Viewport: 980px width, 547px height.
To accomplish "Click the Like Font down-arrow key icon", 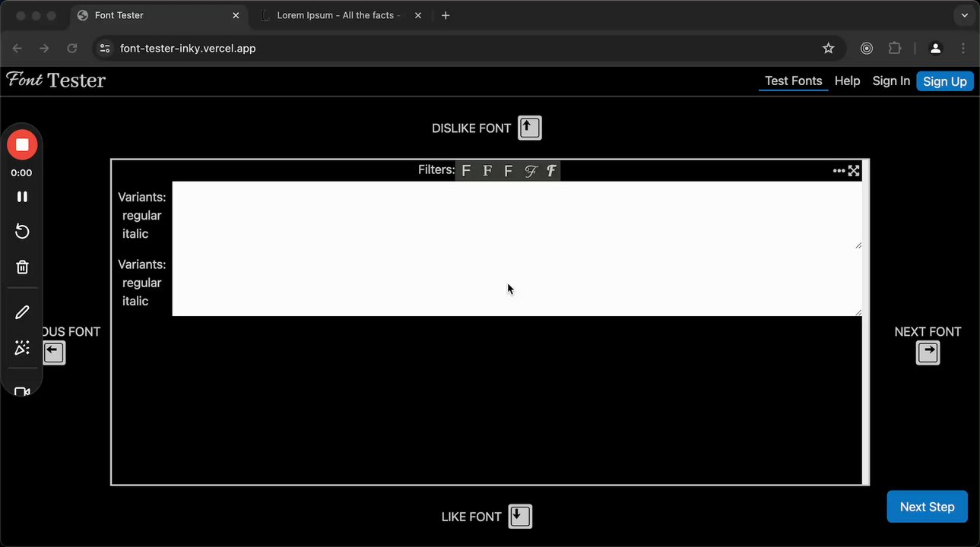I will coord(520,517).
